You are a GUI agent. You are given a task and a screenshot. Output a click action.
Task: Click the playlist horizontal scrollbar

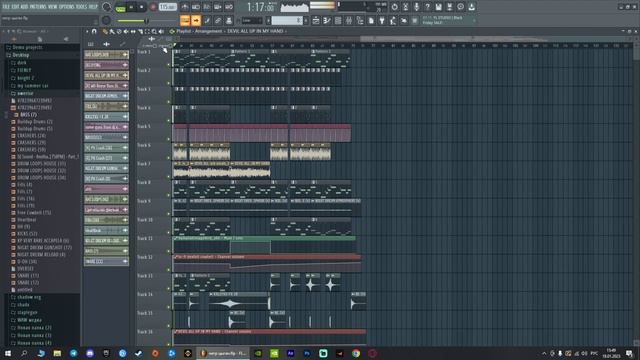[402, 39]
